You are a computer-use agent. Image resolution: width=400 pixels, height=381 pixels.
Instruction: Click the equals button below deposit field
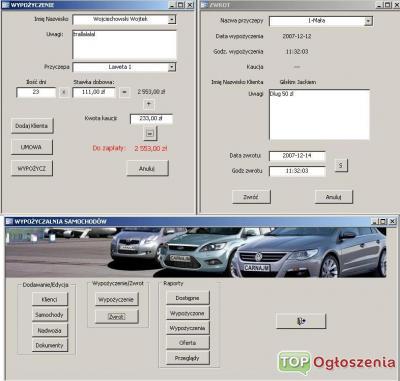[150, 133]
